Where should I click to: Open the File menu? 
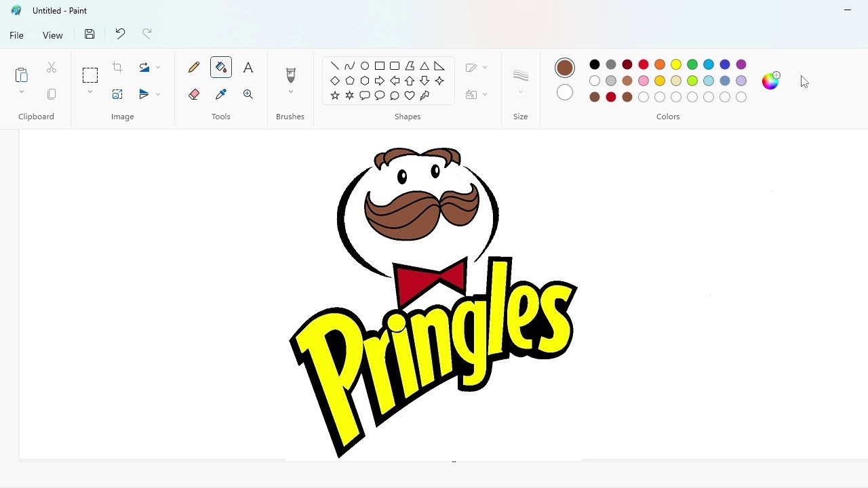pos(17,35)
